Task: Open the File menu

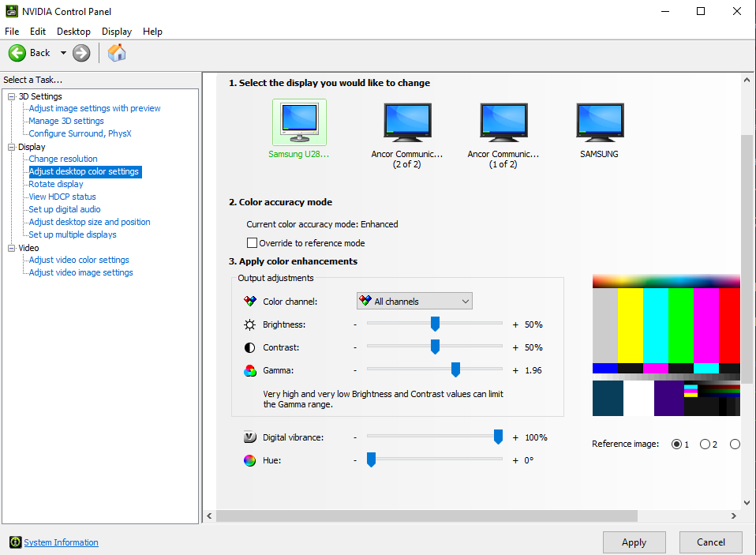Action: [x=12, y=32]
